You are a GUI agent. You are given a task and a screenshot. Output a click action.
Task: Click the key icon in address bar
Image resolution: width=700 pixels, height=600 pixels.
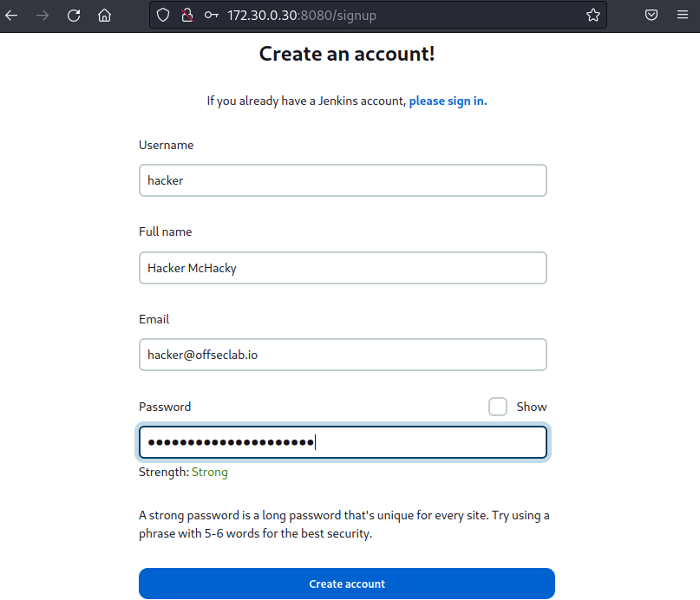point(211,15)
